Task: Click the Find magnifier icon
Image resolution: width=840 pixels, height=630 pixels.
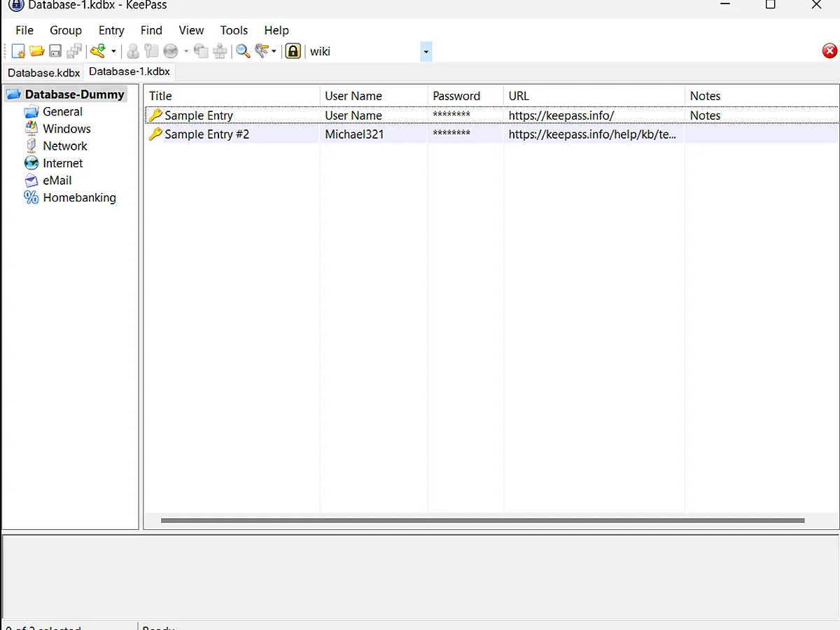Action: (x=243, y=51)
